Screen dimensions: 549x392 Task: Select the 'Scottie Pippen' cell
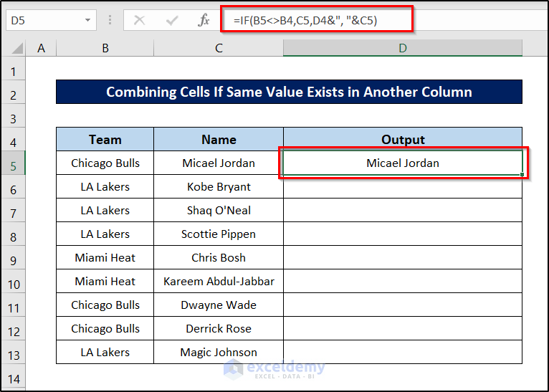219,234
